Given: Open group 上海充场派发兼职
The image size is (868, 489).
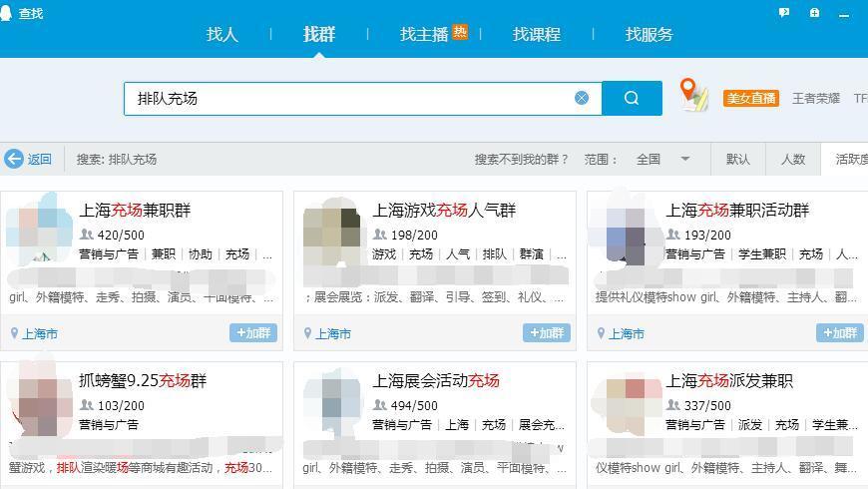Looking at the screenshot, I should (729, 381).
